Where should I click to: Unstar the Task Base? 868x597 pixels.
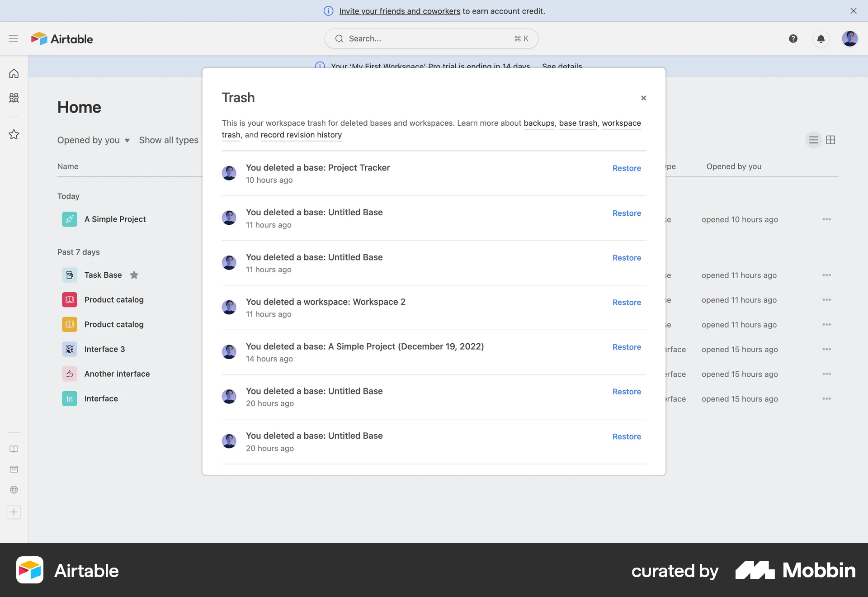(x=134, y=275)
